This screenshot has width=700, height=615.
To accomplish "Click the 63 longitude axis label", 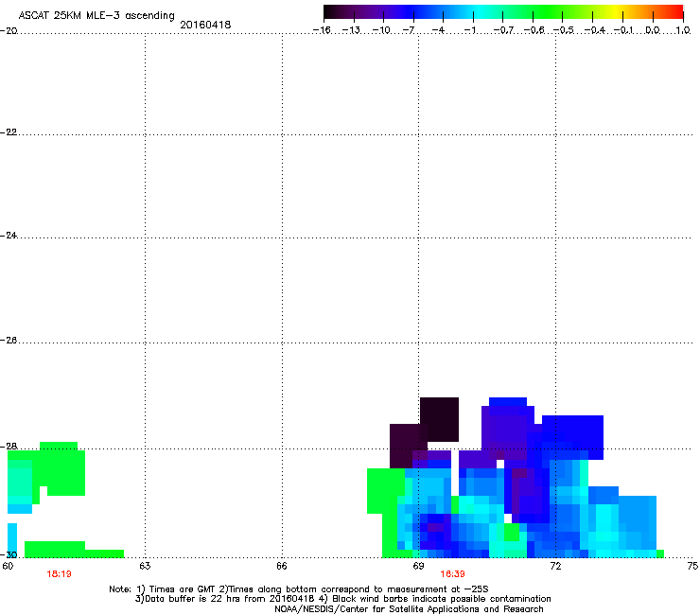I will [x=145, y=567].
